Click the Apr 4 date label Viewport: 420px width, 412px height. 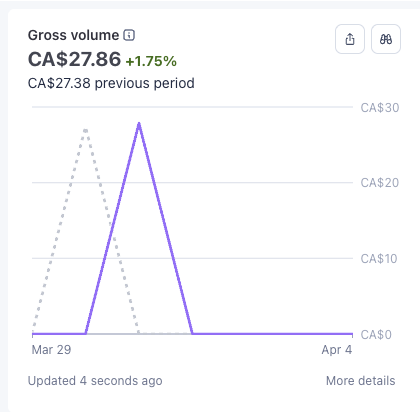337,350
